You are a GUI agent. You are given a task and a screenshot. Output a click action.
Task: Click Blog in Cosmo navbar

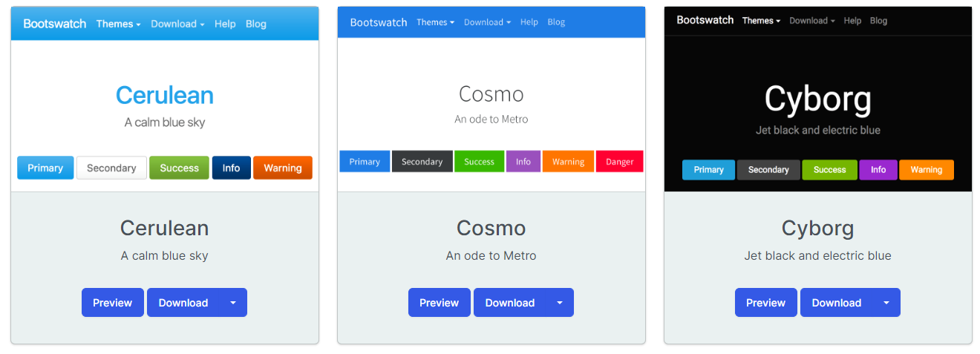coord(556,22)
